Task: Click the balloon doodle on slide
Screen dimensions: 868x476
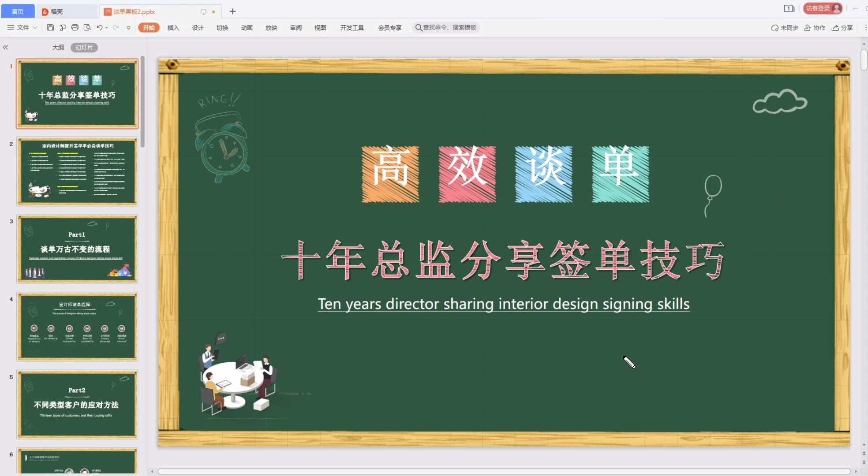Action: (x=712, y=196)
